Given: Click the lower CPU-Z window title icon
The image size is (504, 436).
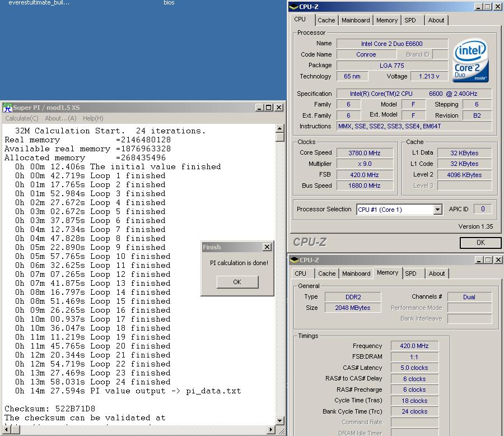Looking at the screenshot, I should pyautogui.click(x=295, y=260).
